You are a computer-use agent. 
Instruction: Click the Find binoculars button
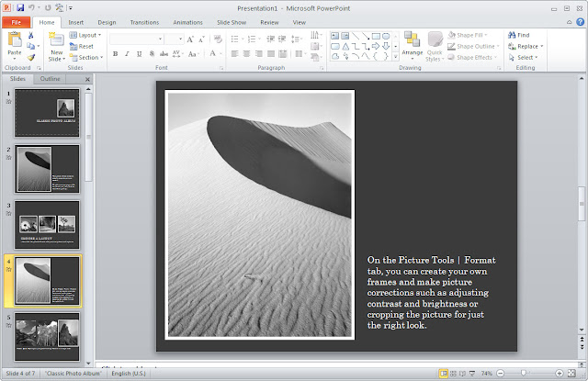[518, 35]
